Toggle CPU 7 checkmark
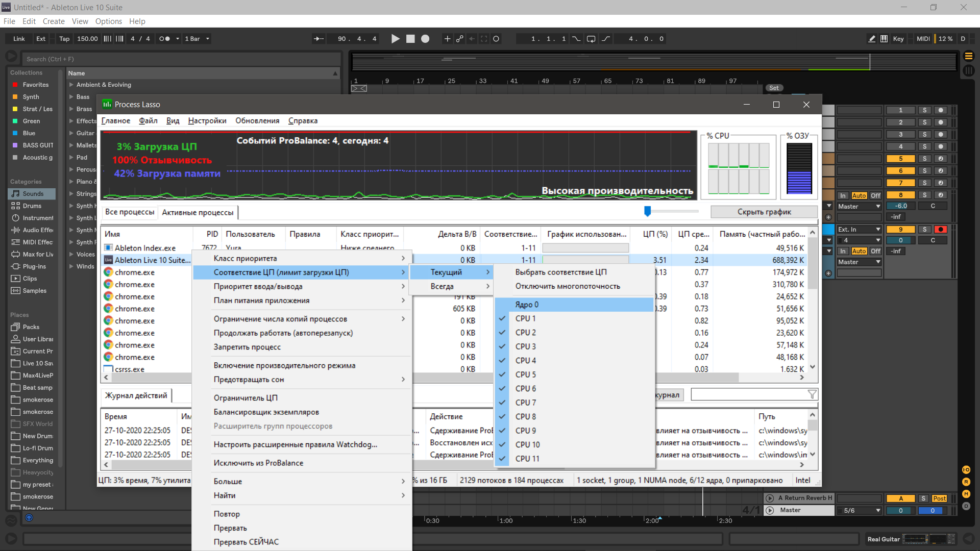980x551 pixels. coord(525,403)
